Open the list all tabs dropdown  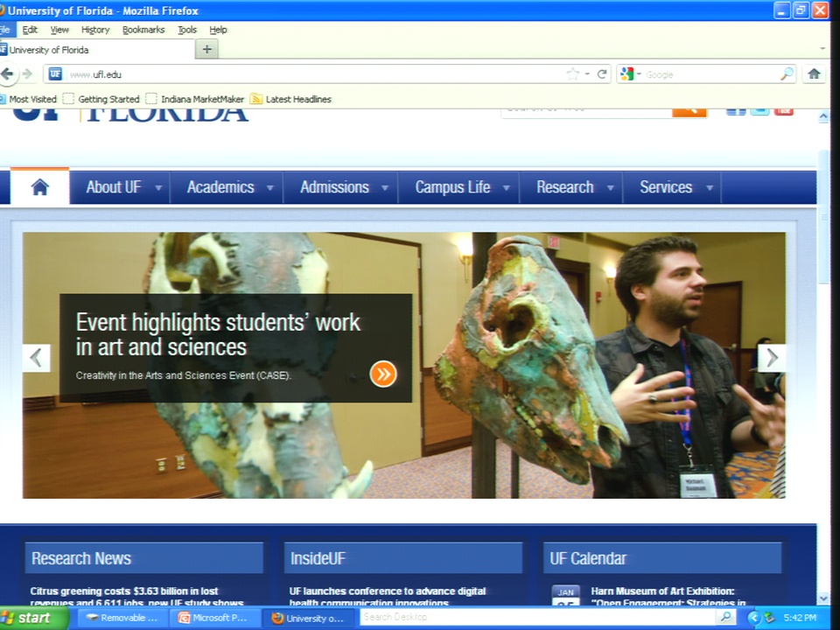[822, 49]
